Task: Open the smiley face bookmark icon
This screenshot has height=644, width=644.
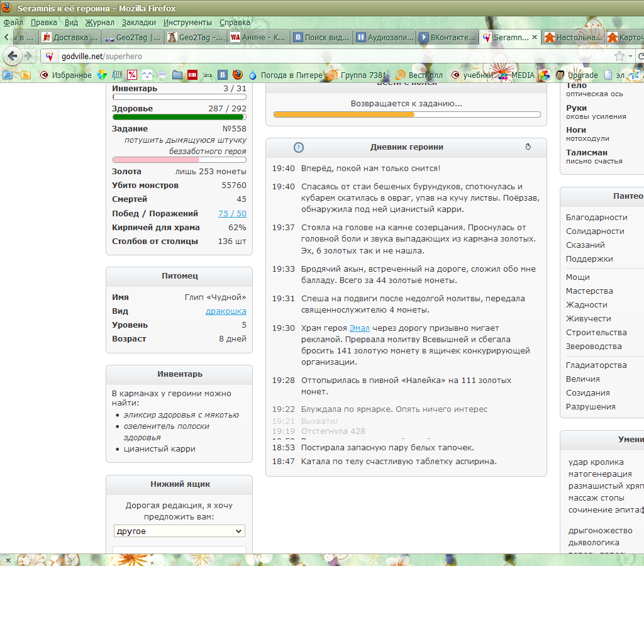Action: click(147, 75)
